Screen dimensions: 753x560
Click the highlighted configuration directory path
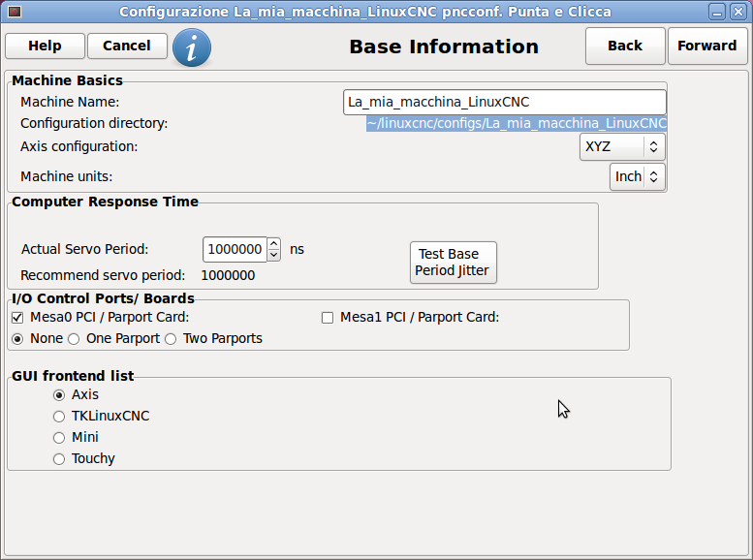[517, 123]
